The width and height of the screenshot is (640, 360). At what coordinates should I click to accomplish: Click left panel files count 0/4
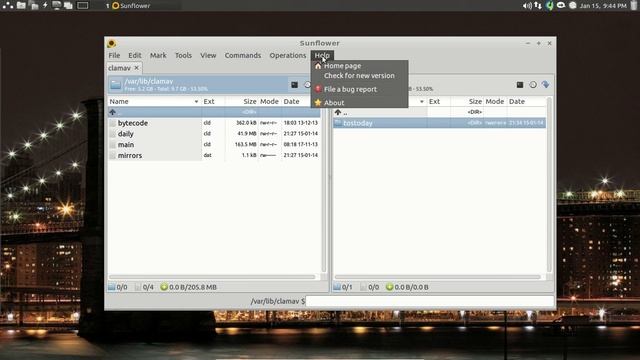(x=144, y=287)
